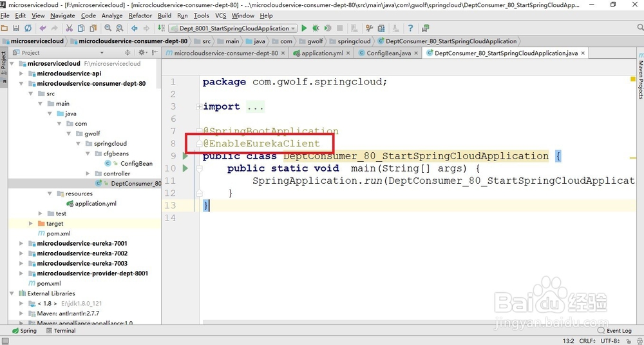
Task: Expand microcloudservice-provider-dept-8001 module
Action: click(x=21, y=273)
